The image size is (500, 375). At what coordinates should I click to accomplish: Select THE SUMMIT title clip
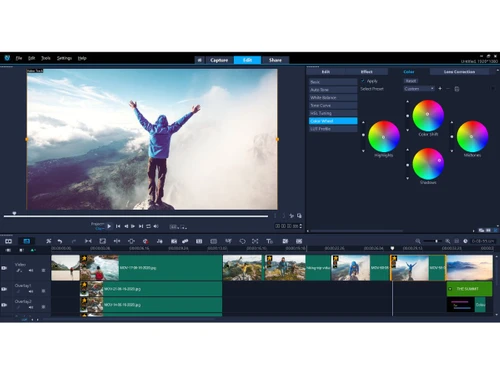(x=469, y=289)
